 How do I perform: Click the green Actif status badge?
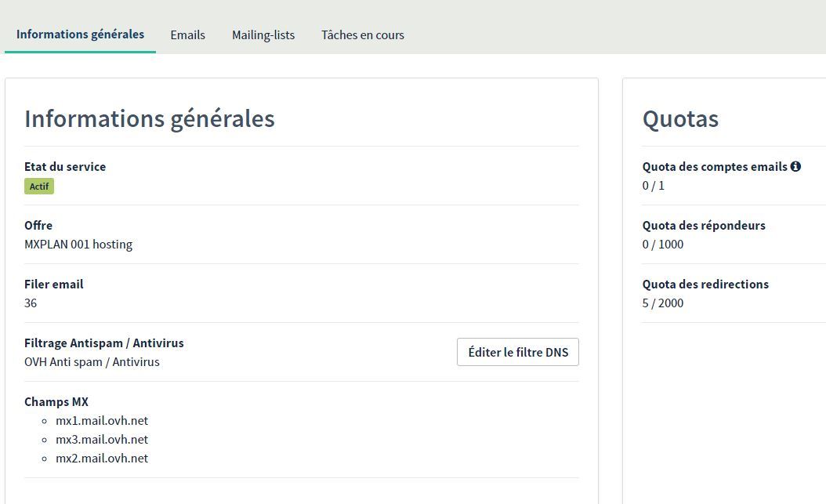click(39, 187)
